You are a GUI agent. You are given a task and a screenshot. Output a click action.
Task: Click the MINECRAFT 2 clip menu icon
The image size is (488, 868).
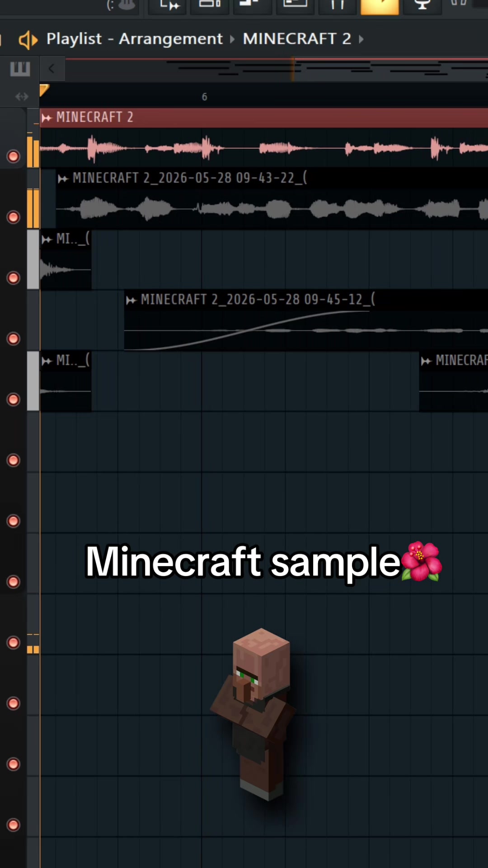47,118
